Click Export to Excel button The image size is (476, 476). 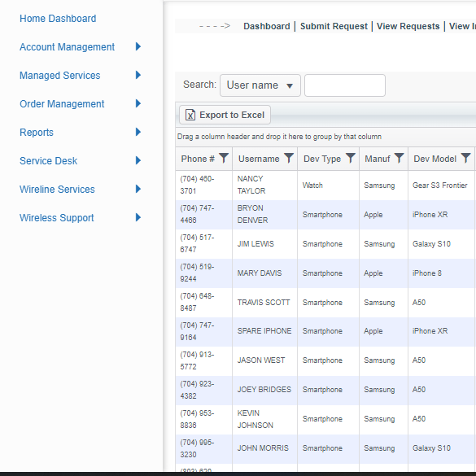pos(225,115)
